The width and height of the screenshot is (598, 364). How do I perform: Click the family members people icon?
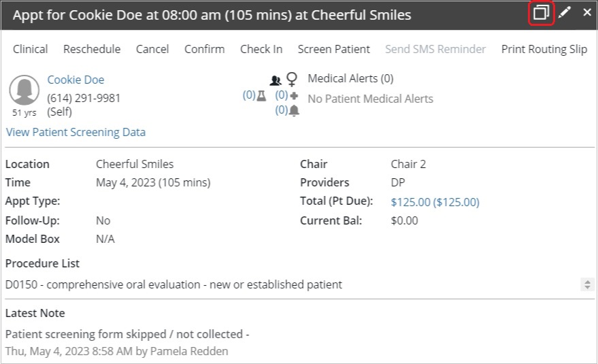click(x=276, y=80)
